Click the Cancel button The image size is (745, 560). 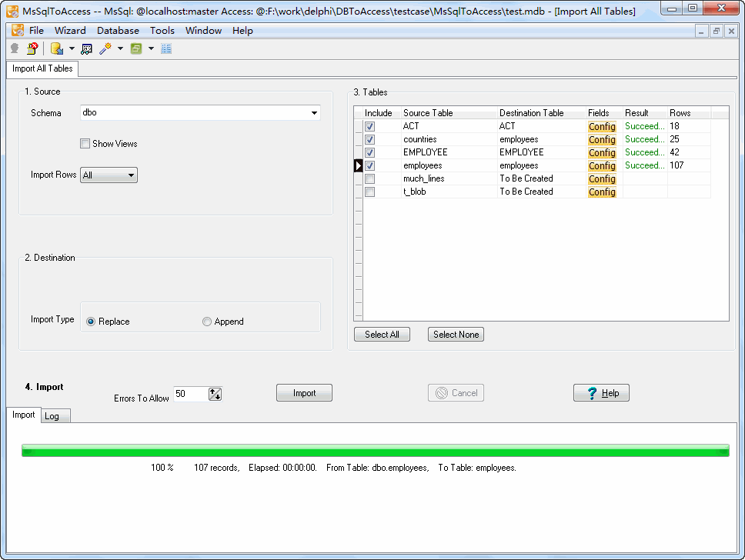(x=456, y=393)
